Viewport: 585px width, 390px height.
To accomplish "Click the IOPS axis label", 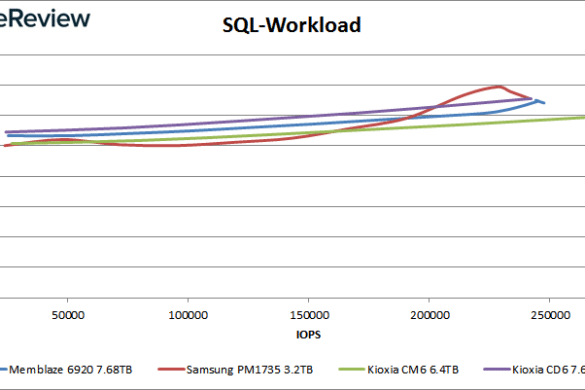I will point(308,334).
